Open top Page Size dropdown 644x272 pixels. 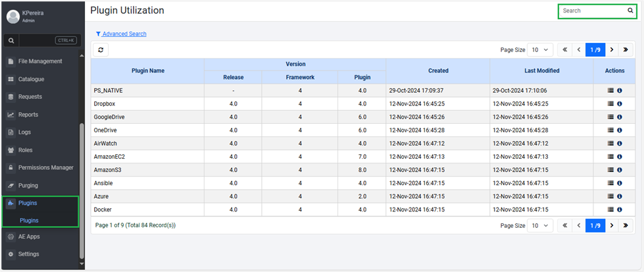540,50
